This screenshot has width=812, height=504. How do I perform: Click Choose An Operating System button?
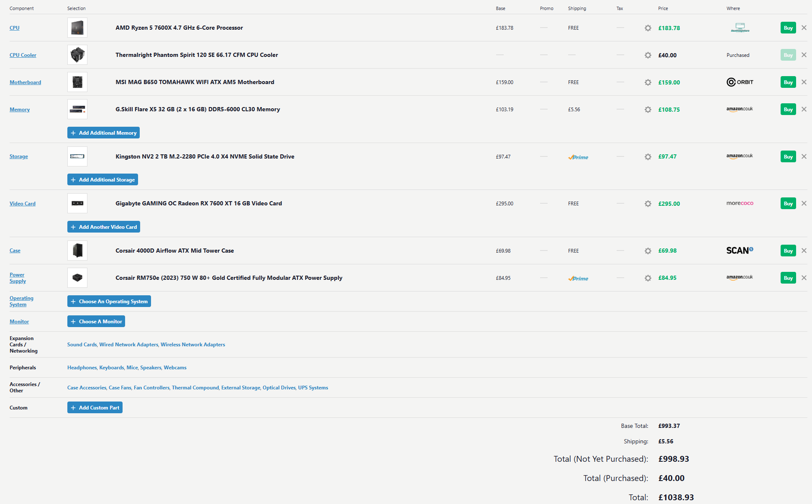pyautogui.click(x=109, y=301)
